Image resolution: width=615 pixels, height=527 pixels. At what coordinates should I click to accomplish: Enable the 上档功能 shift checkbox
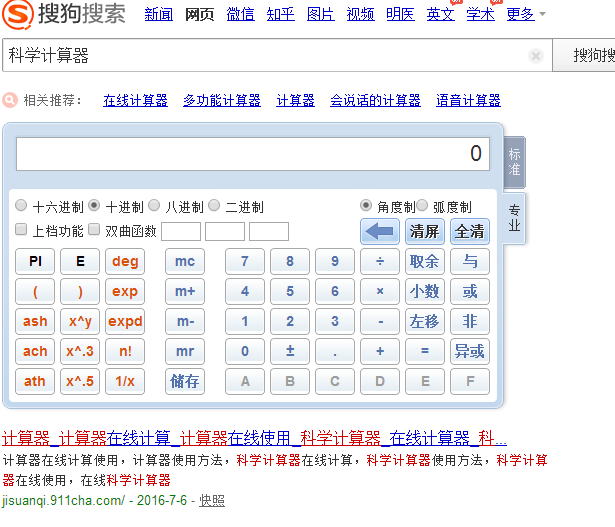click(22, 230)
